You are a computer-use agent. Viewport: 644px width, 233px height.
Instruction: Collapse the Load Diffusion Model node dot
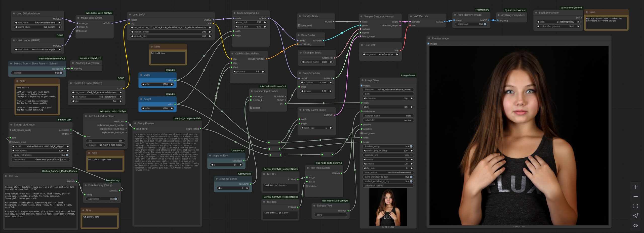click(14, 13)
